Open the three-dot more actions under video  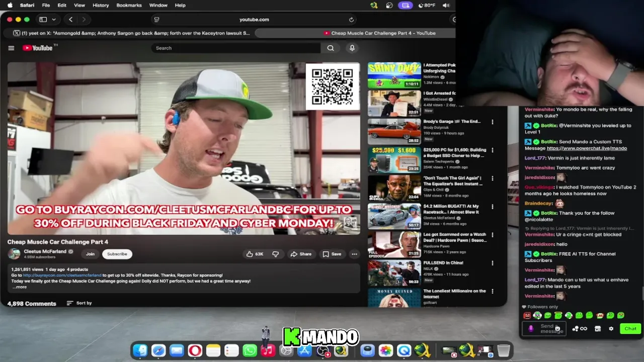(x=354, y=254)
